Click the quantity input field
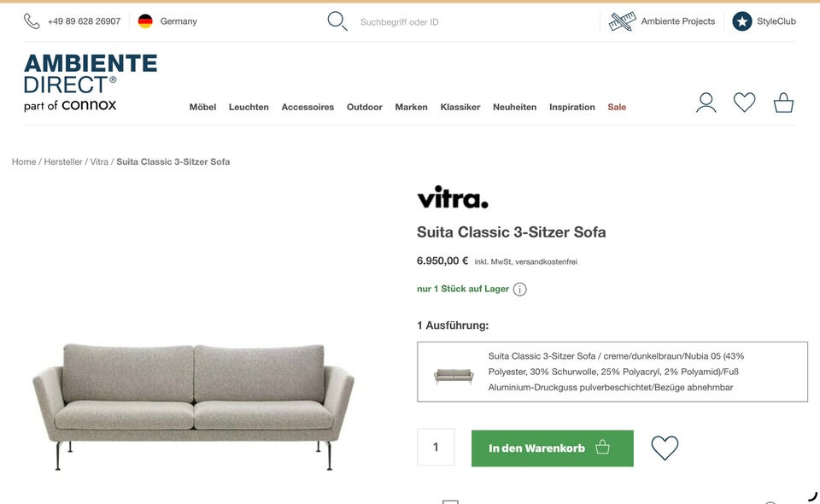820x504 pixels. coord(436,447)
